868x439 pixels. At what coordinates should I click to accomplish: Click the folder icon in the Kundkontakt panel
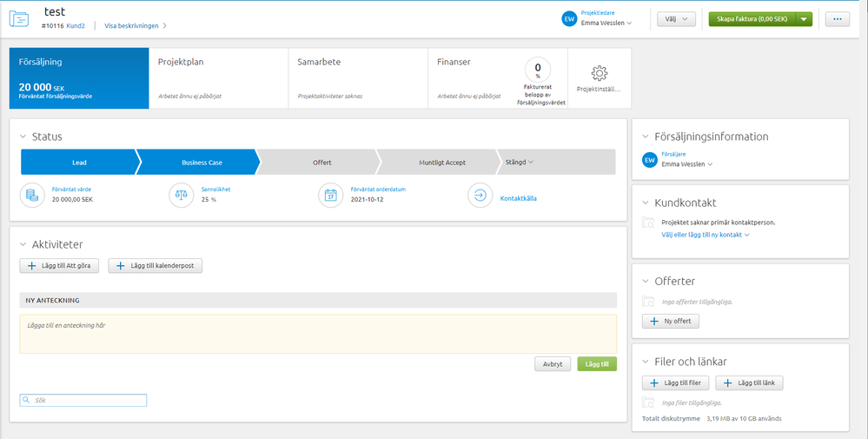coord(647,223)
